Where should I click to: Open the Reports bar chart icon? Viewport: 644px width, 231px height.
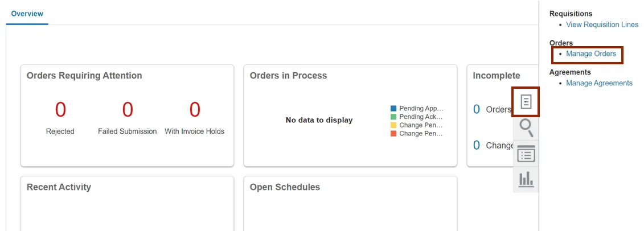pos(526,179)
